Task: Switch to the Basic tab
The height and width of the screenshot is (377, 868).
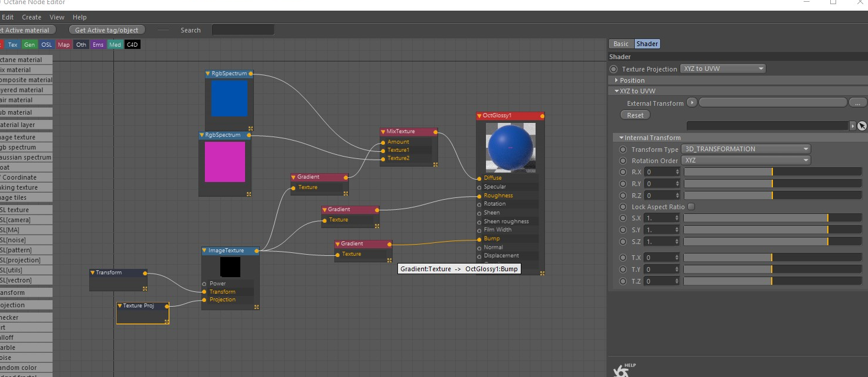Action: [x=621, y=44]
